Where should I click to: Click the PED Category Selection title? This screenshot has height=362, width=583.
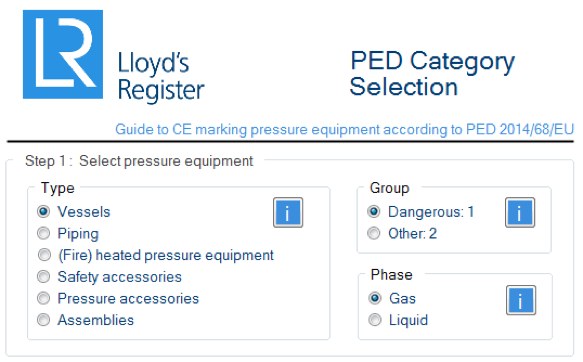[432, 74]
